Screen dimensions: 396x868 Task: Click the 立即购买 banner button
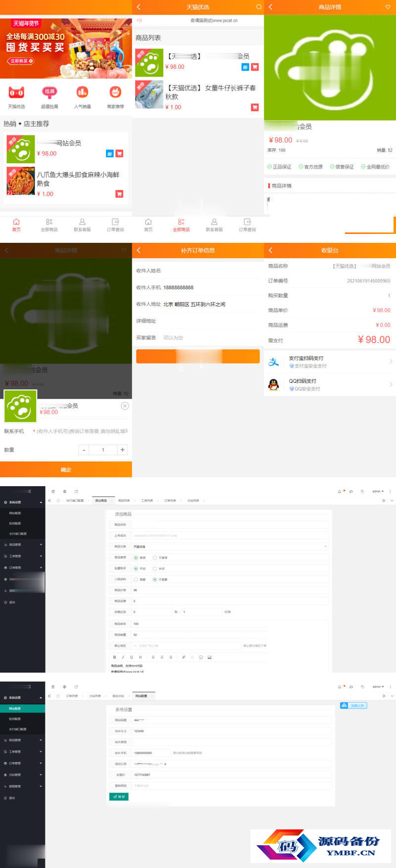click(21, 61)
